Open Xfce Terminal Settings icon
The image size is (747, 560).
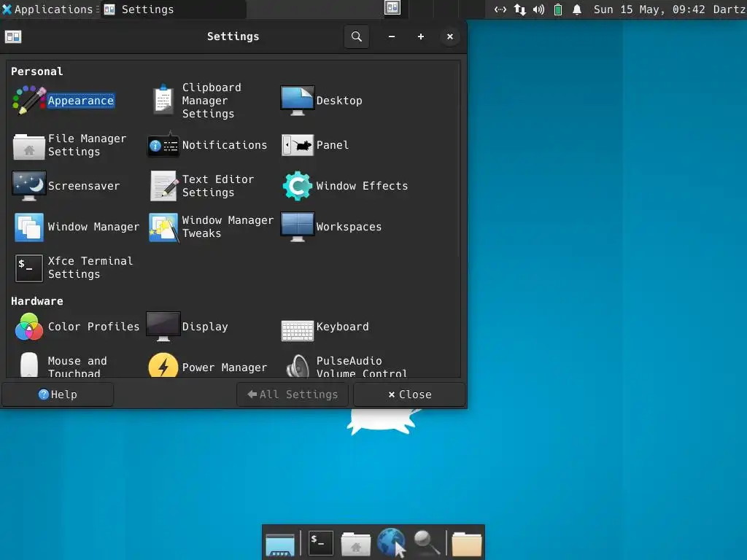pyautogui.click(x=29, y=268)
